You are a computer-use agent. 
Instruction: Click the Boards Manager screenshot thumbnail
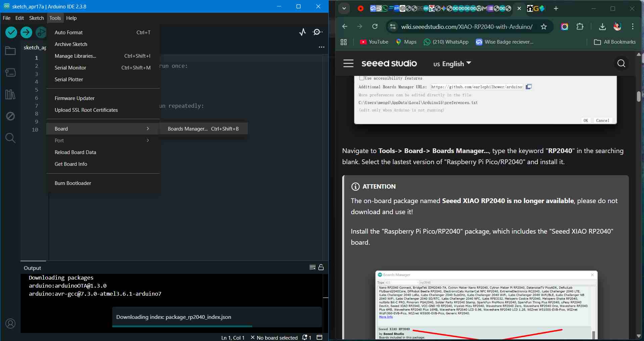[486, 305]
